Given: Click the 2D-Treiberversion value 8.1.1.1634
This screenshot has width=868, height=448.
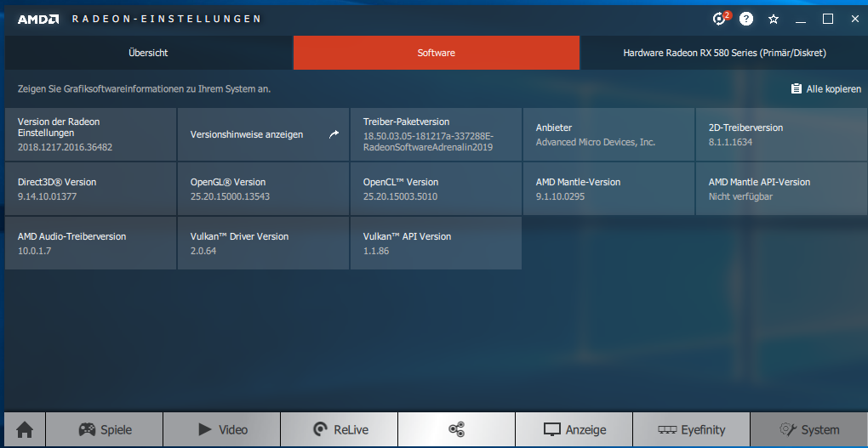Looking at the screenshot, I should pyautogui.click(x=730, y=142).
